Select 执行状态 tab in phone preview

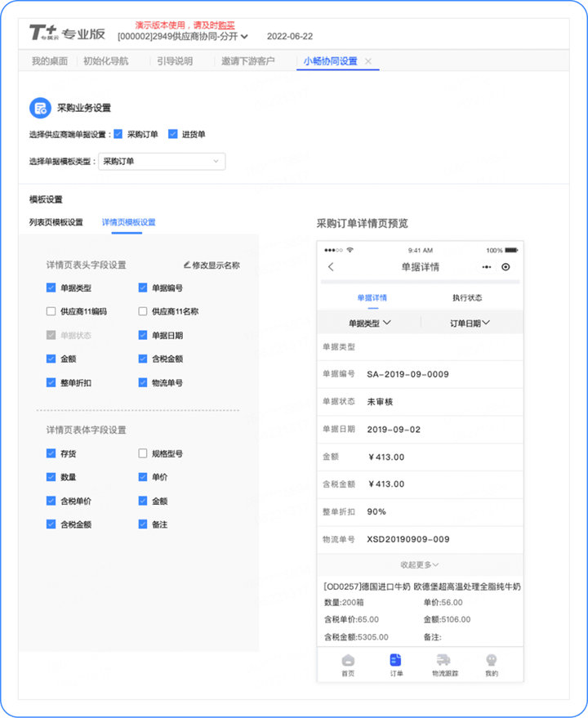(467, 297)
